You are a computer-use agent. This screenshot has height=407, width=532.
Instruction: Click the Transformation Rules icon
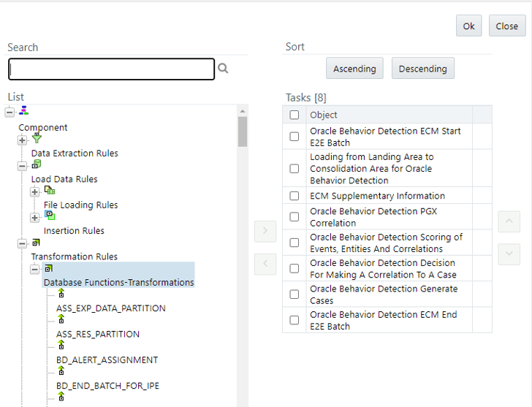coord(36,242)
